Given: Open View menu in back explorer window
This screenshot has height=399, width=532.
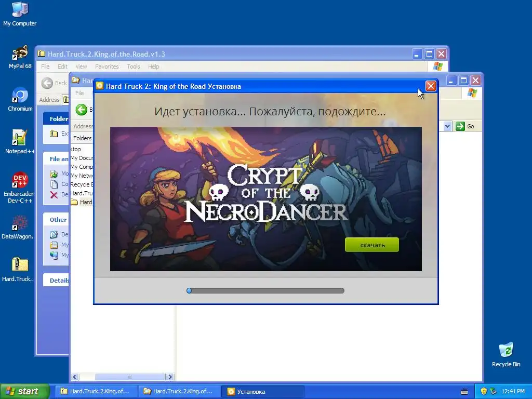Looking at the screenshot, I should [81, 66].
